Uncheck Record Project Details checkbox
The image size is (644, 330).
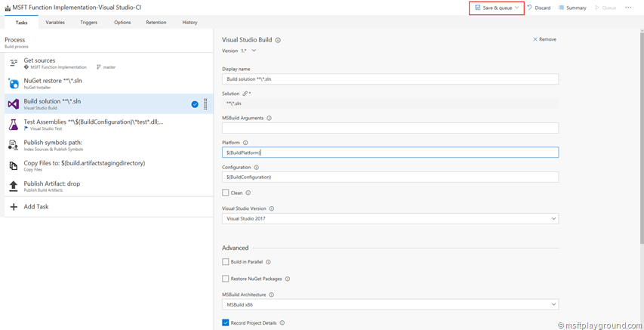coord(225,322)
